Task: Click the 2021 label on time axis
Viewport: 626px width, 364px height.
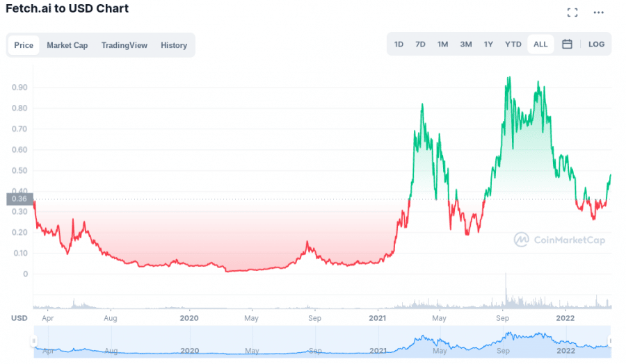Action: tap(377, 318)
